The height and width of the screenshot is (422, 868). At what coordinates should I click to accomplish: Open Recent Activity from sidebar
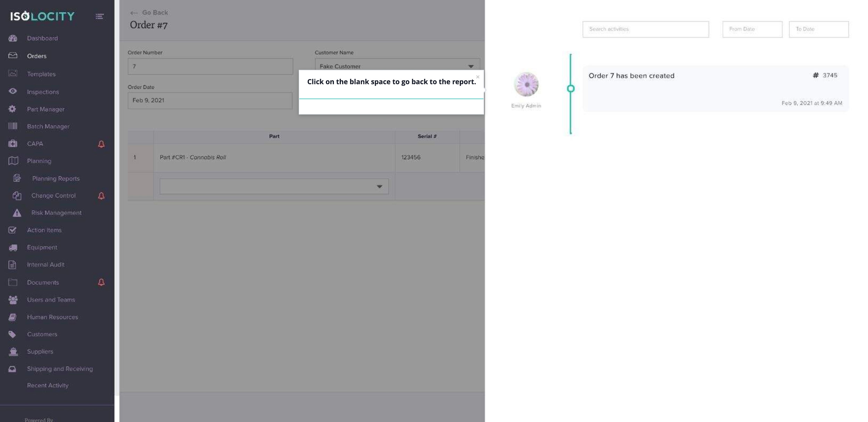(48, 385)
